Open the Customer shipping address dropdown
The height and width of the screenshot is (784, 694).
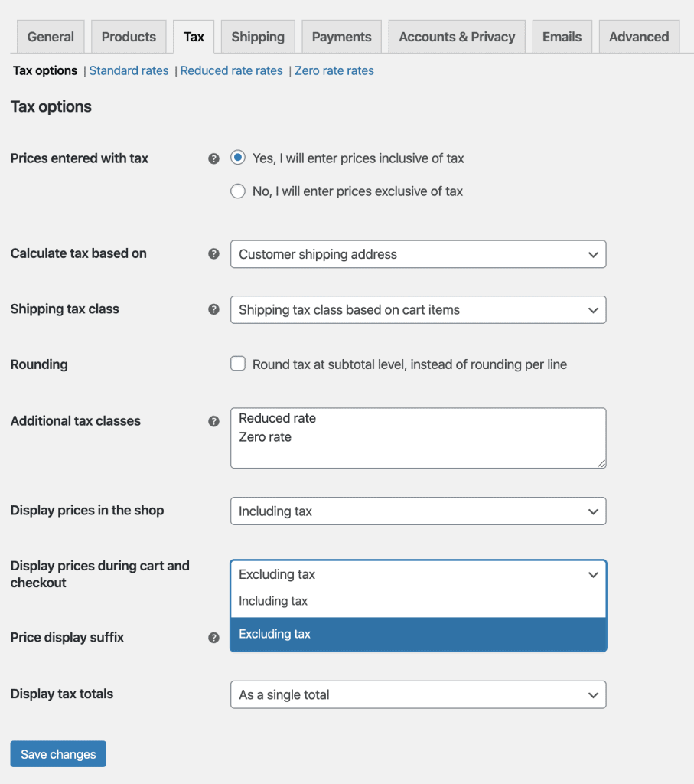tap(418, 254)
